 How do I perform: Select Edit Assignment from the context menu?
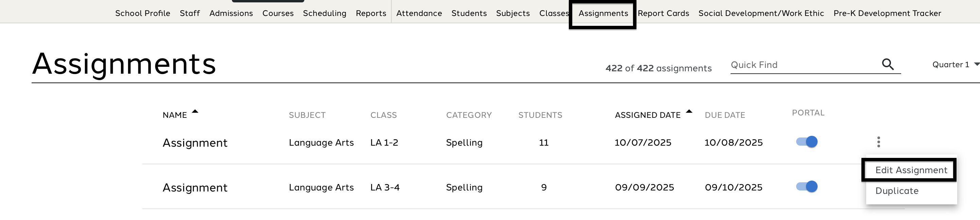click(911, 170)
